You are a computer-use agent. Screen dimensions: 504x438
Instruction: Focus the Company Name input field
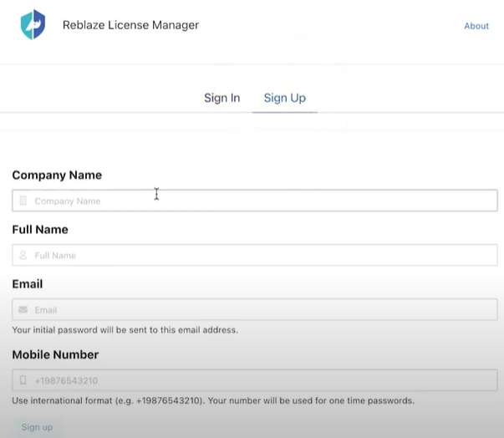click(259, 201)
